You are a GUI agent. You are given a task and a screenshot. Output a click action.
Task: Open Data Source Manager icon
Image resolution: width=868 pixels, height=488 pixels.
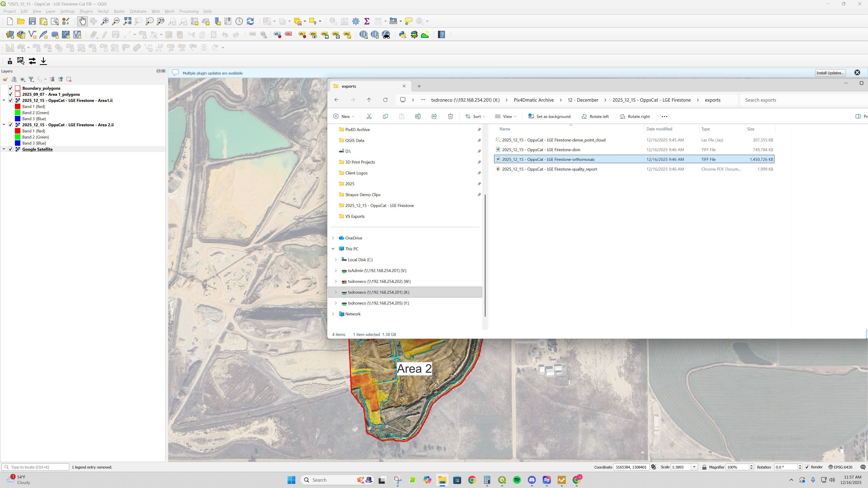tap(10, 35)
